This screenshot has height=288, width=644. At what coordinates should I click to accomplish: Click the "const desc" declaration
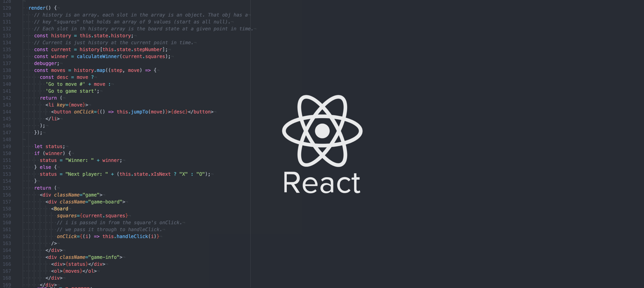coord(54,77)
